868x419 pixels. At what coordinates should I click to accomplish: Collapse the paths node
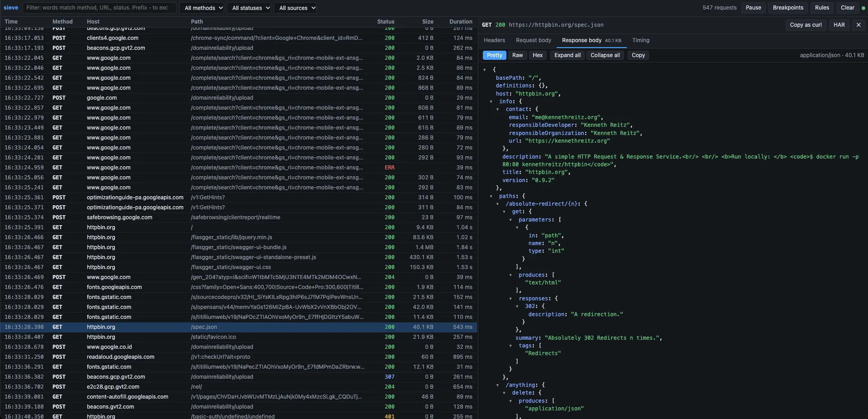(x=491, y=196)
